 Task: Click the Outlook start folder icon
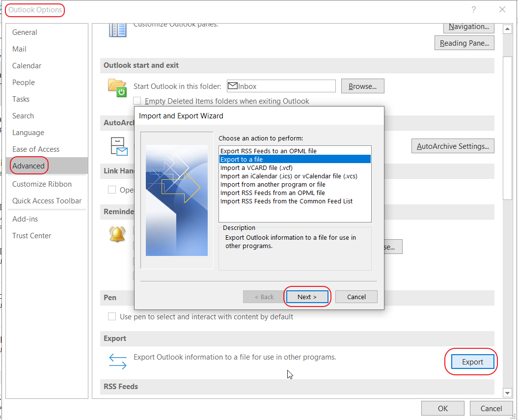[116, 86]
